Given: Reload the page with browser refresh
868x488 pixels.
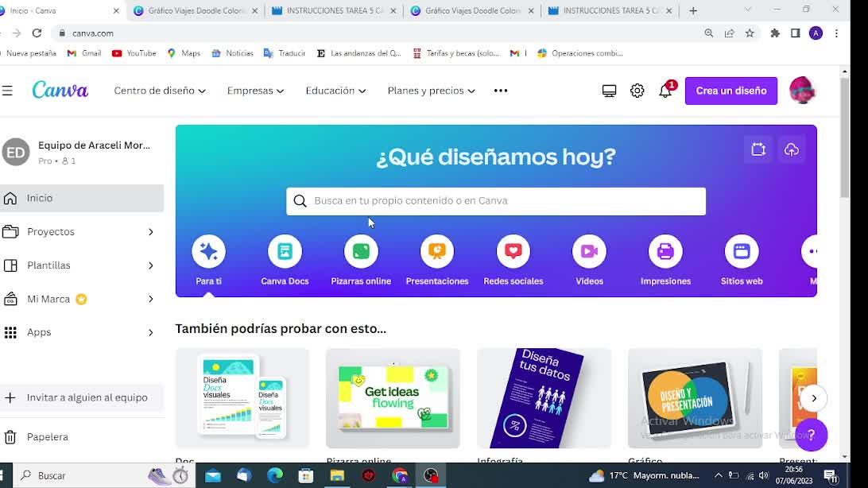Looking at the screenshot, I should coord(37,33).
